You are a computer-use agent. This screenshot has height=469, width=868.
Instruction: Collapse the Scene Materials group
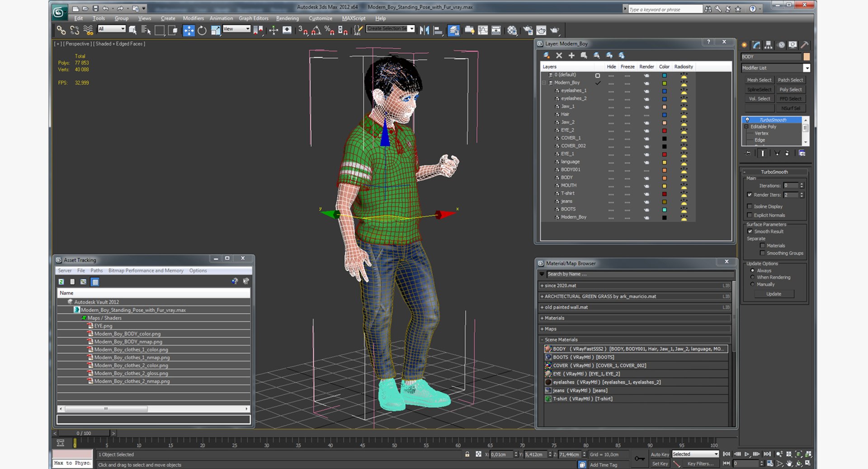(x=542, y=340)
